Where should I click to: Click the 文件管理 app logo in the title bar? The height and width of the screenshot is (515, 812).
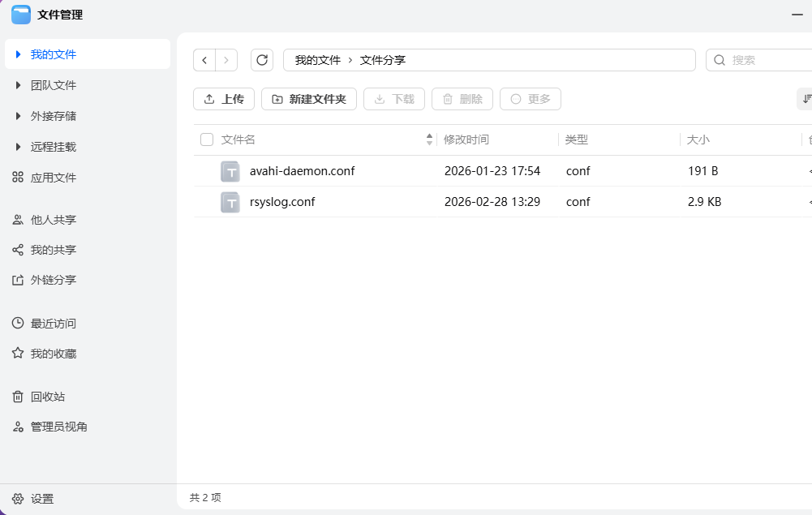[x=20, y=14]
